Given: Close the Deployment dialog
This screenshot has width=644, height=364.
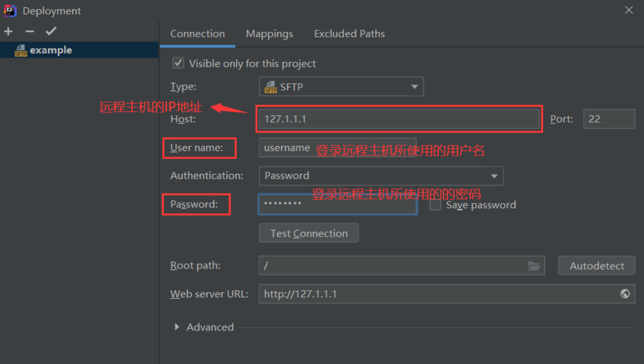Looking at the screenshot, I should [629, 11].
